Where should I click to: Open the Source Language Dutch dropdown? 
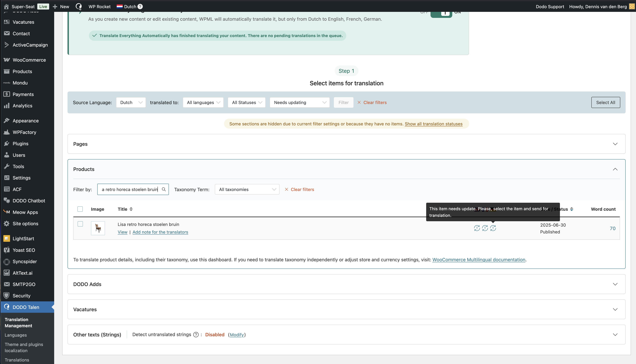tap(131, 102)
